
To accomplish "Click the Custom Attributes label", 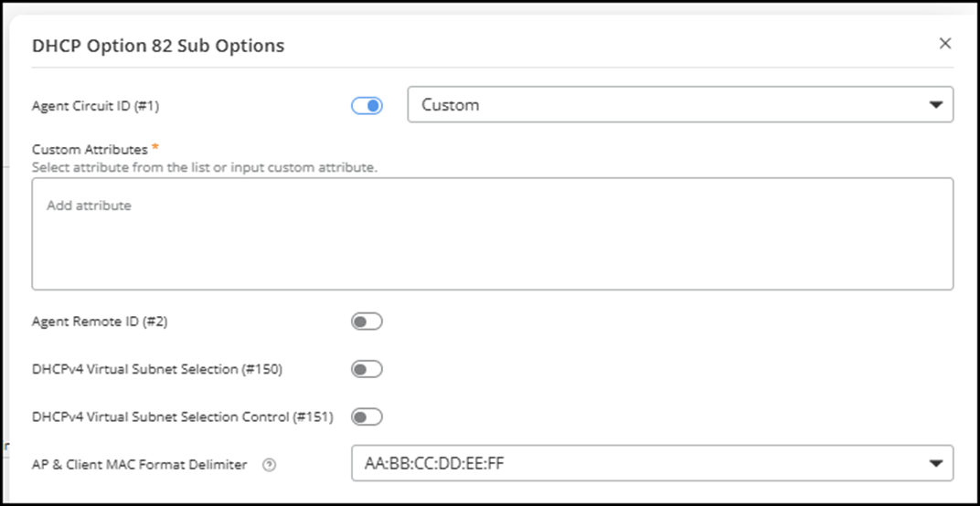I will [x=90, y=149].
